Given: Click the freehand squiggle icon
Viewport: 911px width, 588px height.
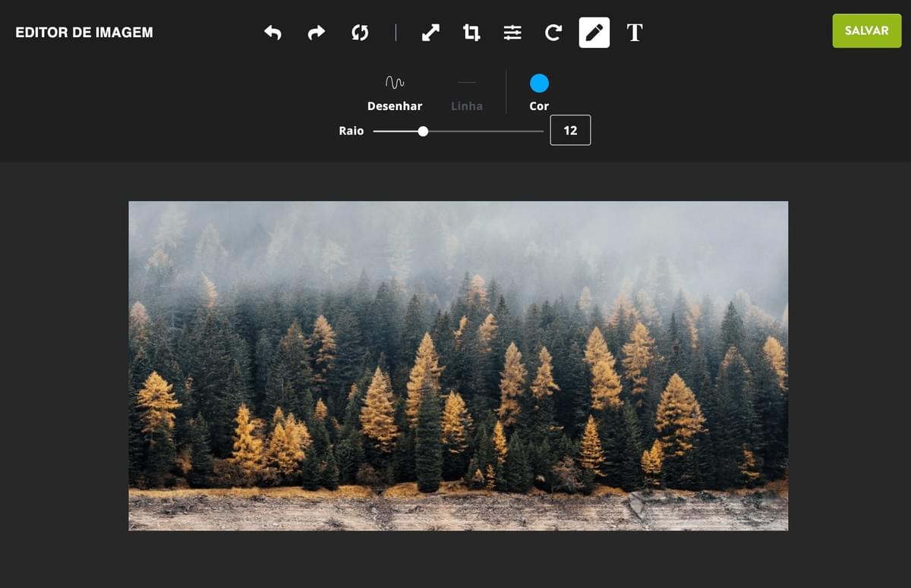Looking at the screenshot, I should click(x=395, y=82).
